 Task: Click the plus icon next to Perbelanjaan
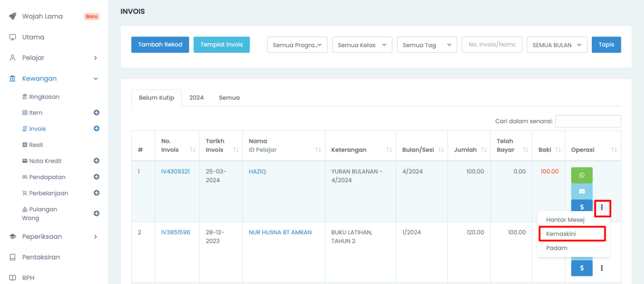click(97, 193)
